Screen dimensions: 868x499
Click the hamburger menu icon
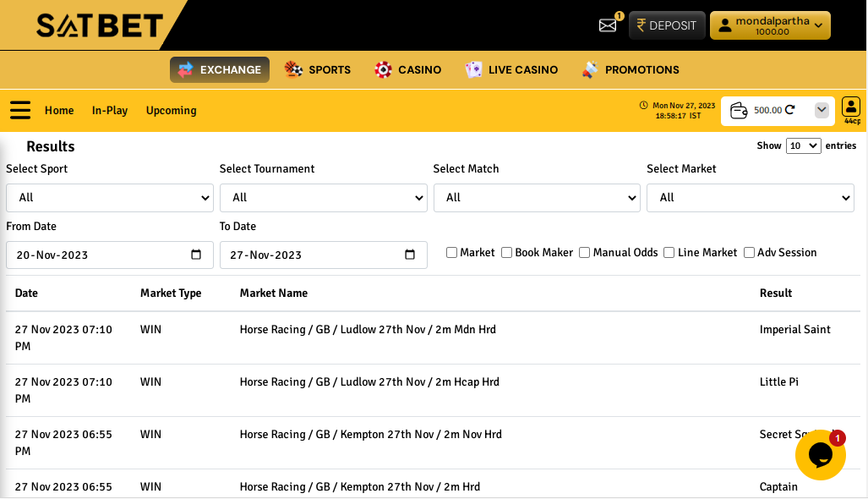click(x=20, y=111)
